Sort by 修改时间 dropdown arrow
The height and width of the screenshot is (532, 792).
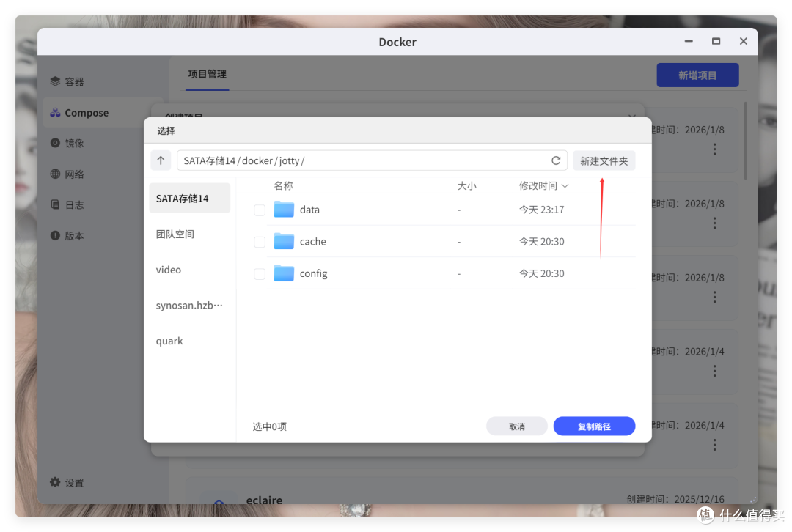coord(565,185)
